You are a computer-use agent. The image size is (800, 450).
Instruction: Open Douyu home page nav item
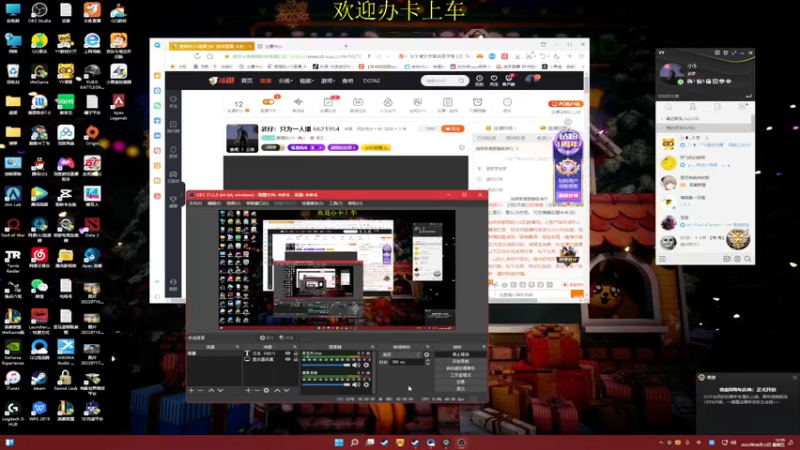click(247, 81)
